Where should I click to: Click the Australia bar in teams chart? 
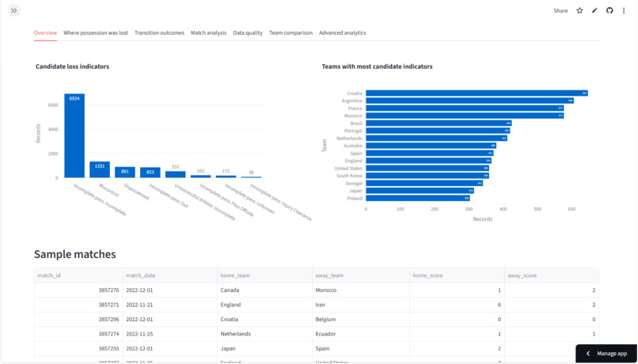(431, 146)
